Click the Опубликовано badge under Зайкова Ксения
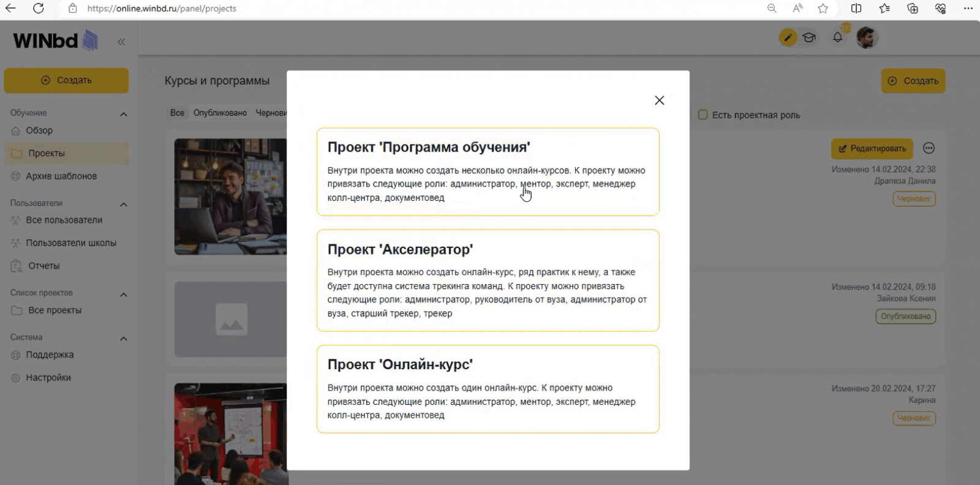Image resolution: width=980 pixels, height=485 pixels. [905, 317]
